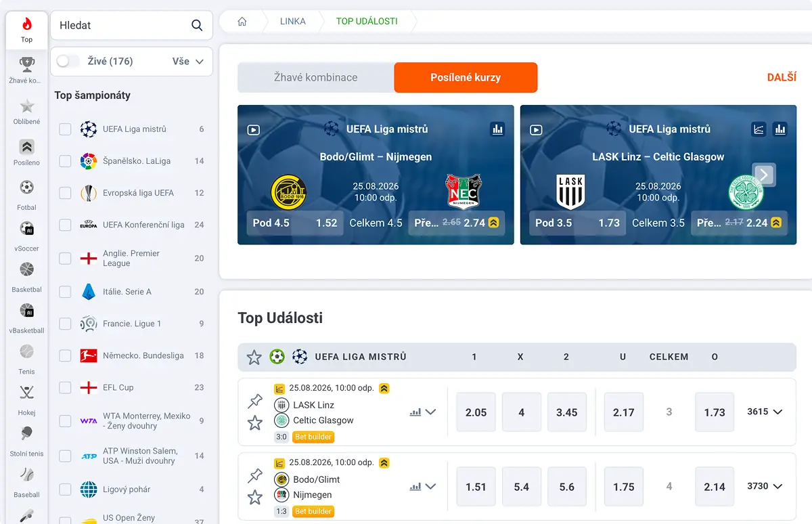Check the Německo. Bundesliga box
Viewport: 812px width, 524px height.
(x=65, y=355)
